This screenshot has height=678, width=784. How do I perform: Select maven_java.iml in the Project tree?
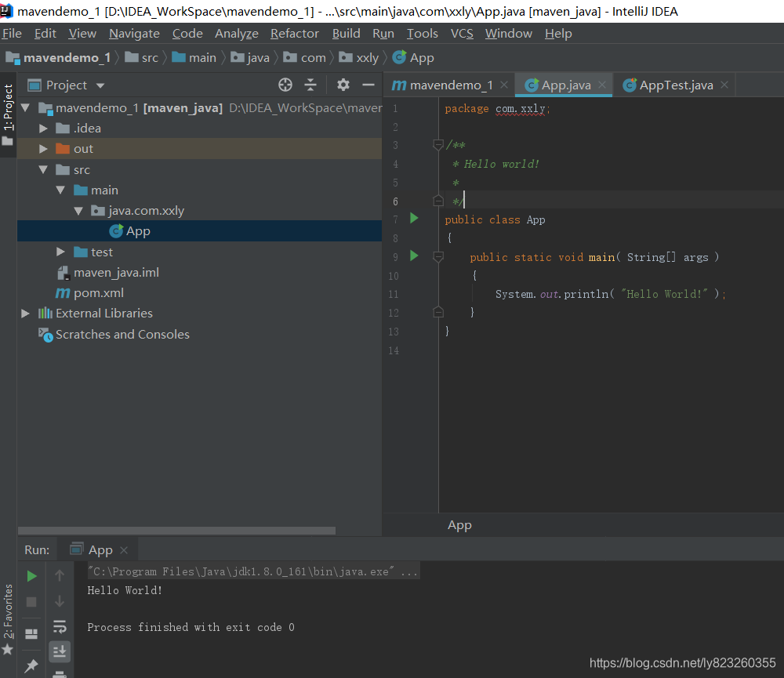point(199,273)
